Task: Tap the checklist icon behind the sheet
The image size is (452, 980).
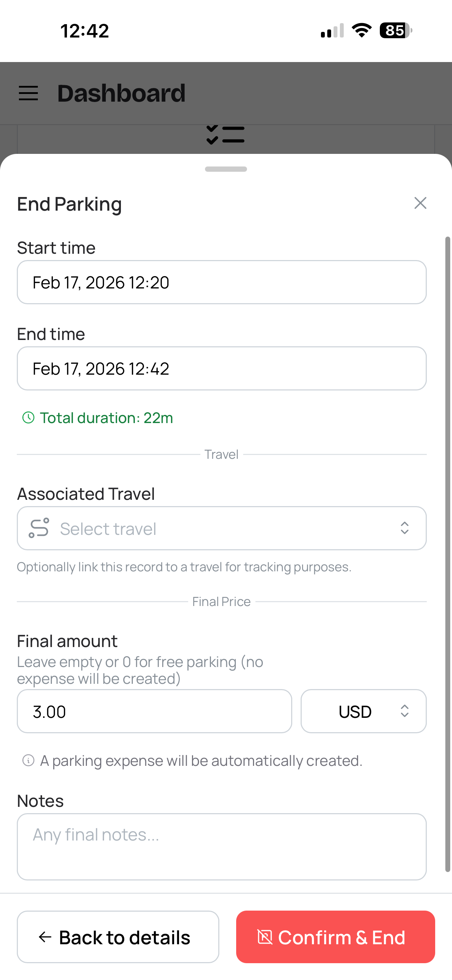Action: tap(226, 135)
